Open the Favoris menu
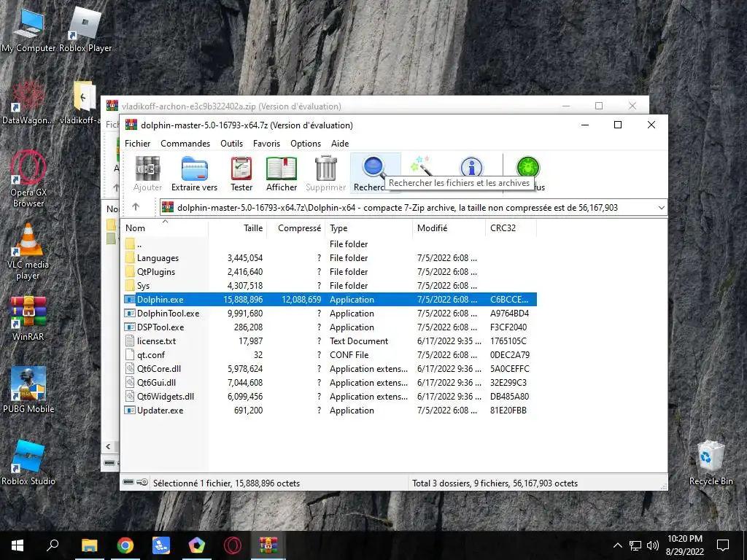Screen dimensions: 747x560 coord(266,144)
